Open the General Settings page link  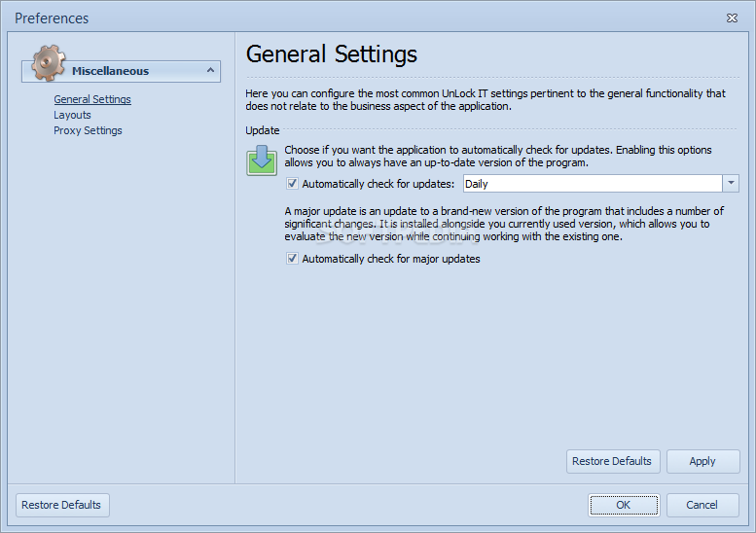92,99
